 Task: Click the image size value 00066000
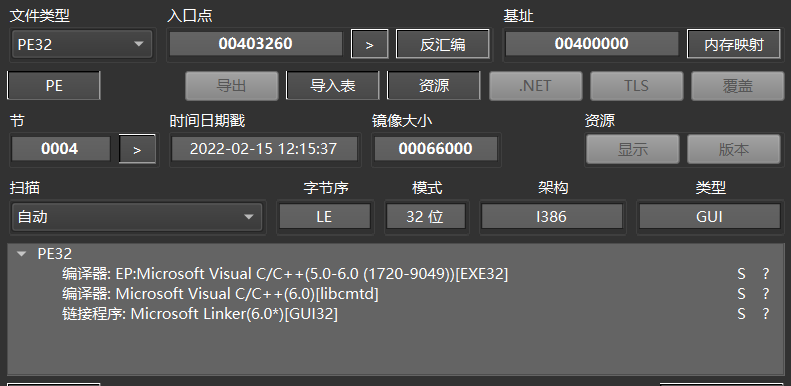[x=435, y=149]
